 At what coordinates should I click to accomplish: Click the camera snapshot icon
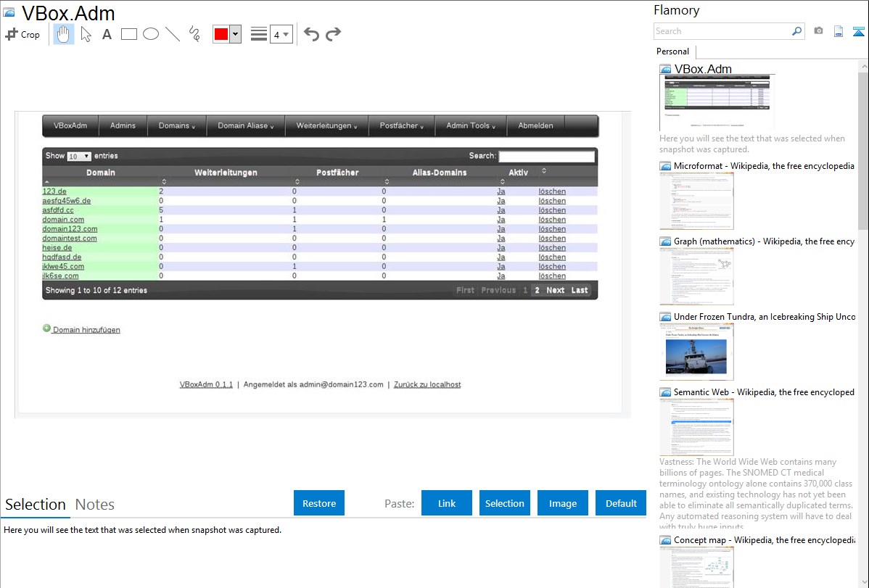click(818, 31)
